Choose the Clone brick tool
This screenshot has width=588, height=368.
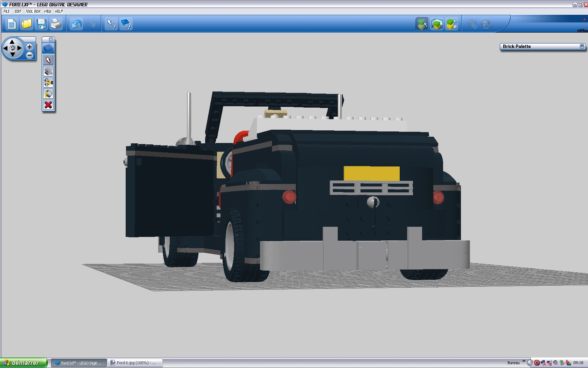coord(48,71)
